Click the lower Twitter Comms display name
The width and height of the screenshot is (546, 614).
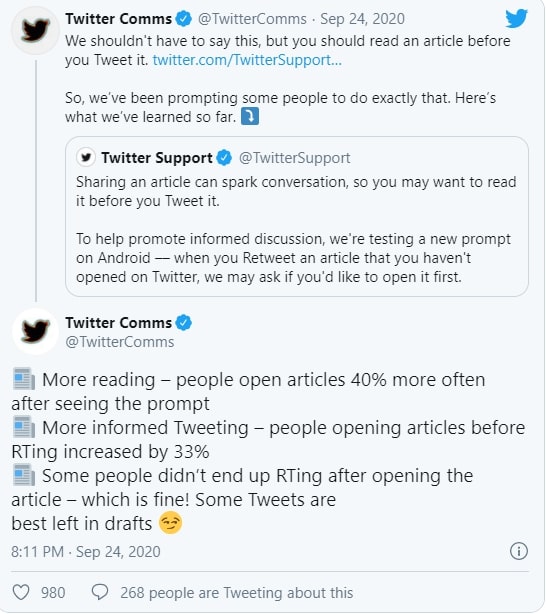[x=118, y=323]
